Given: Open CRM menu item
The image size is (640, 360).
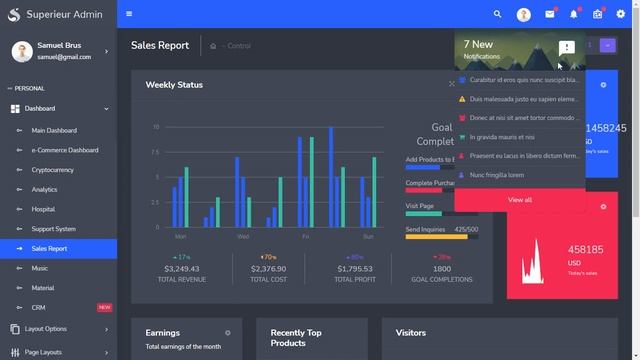Looking at the screenshot, I should pyautogui.click(x=58, y=307).
